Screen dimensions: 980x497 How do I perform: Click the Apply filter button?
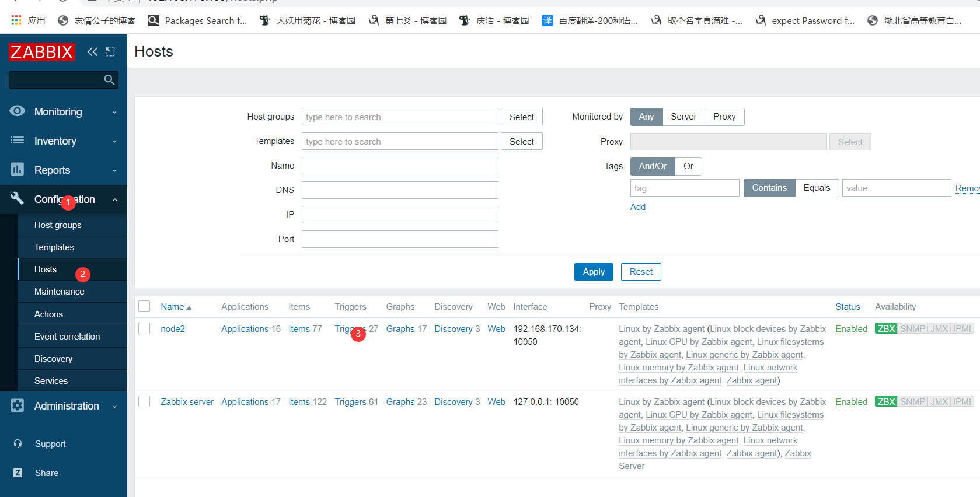pyautogui.click(x=594, y=272)
